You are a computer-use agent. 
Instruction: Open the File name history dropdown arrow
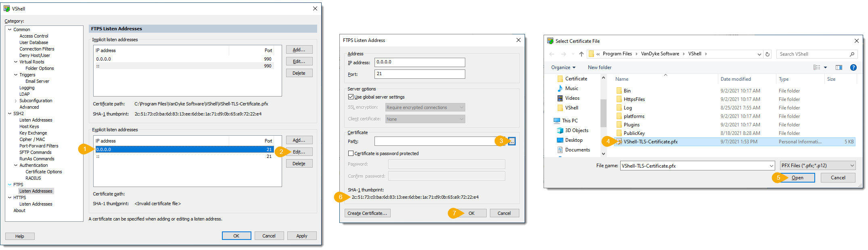pos(771,166)
